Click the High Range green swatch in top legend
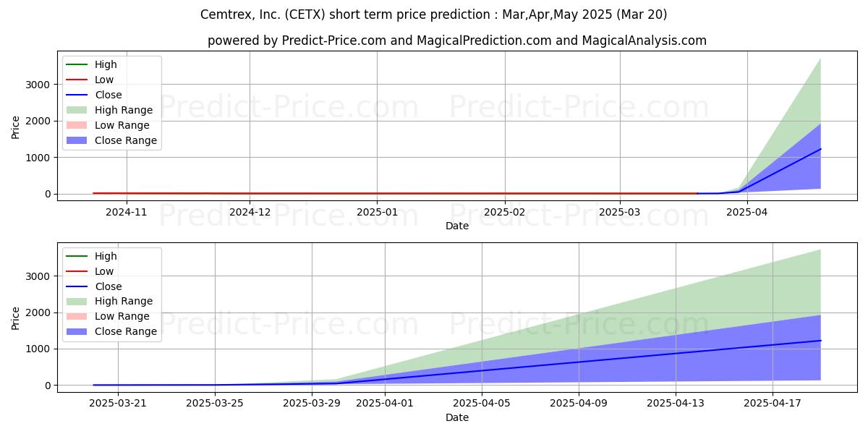The width and height of the screenshot is (868, 434). point(77,110)
